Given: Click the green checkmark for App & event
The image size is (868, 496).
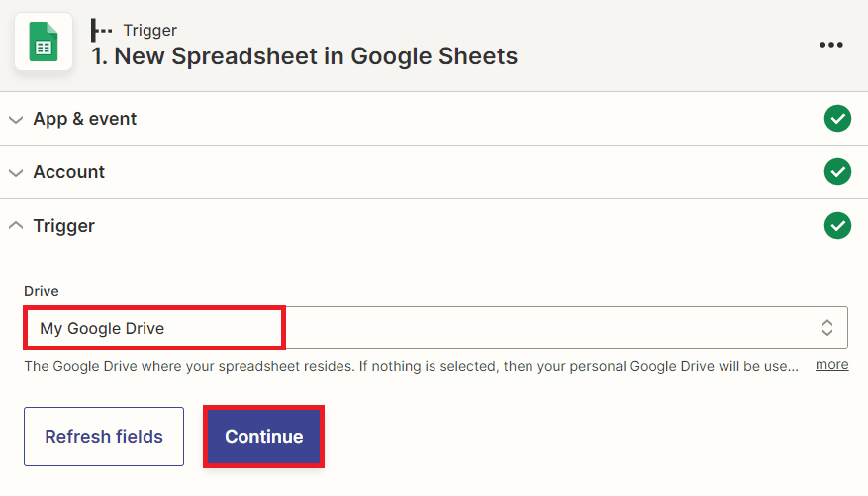Looking at the screenshot, I should click(837, 119).
